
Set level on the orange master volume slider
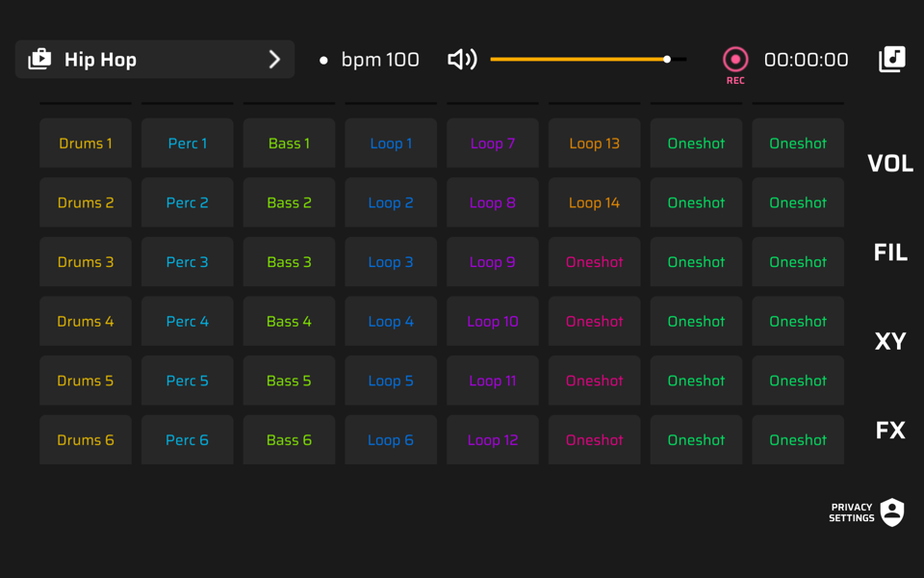(x=588, y=60)
